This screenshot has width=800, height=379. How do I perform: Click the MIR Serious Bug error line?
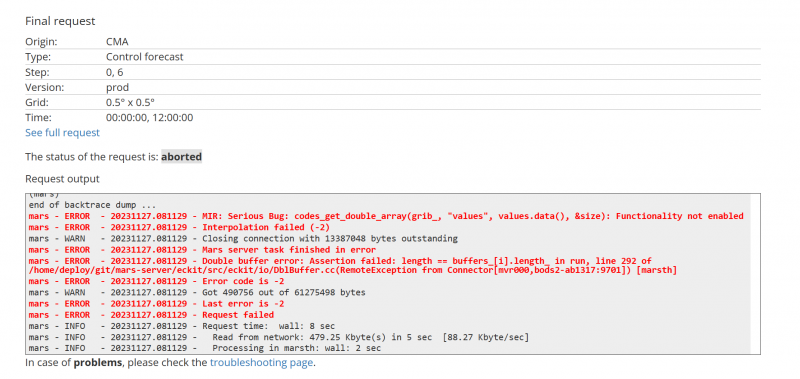(x=386, y=216)
